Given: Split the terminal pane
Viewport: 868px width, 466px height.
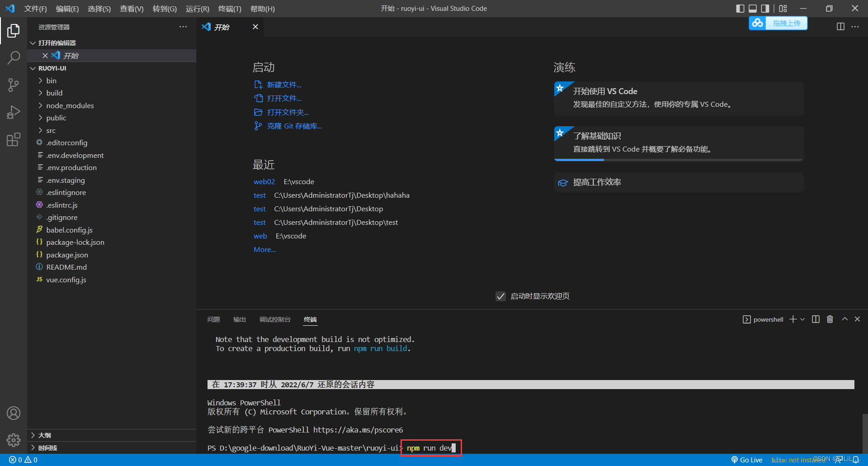Looking at the screenshot, I should (x=816, y=319).
